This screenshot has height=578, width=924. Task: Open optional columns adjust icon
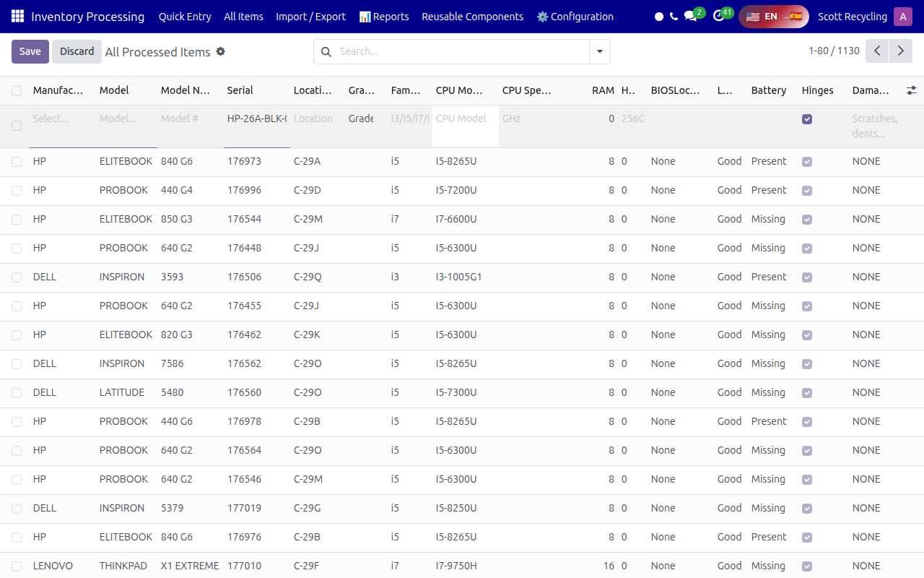pos(912,90)
